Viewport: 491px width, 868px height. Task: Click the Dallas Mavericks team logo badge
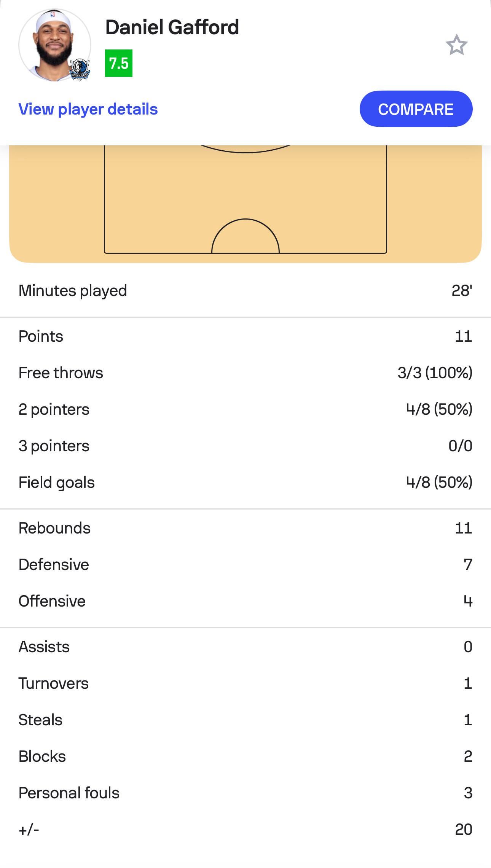pos(80,70)
